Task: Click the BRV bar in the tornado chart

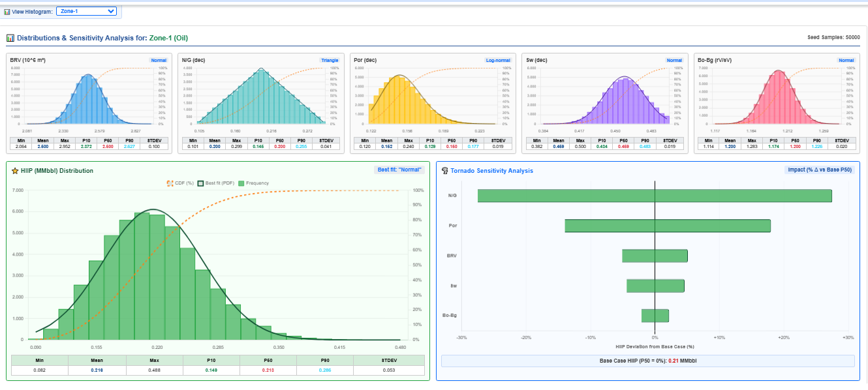Action: [x=655, y=256]
